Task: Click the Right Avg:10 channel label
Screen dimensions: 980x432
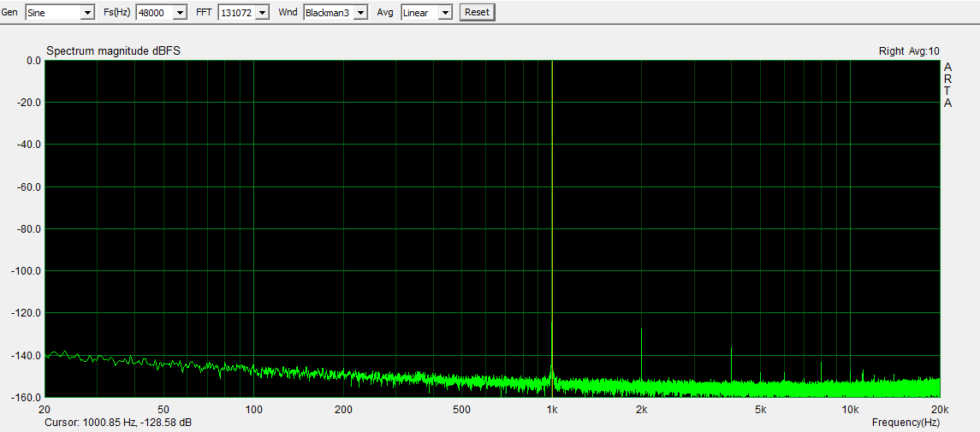Action: click(909, 51)
